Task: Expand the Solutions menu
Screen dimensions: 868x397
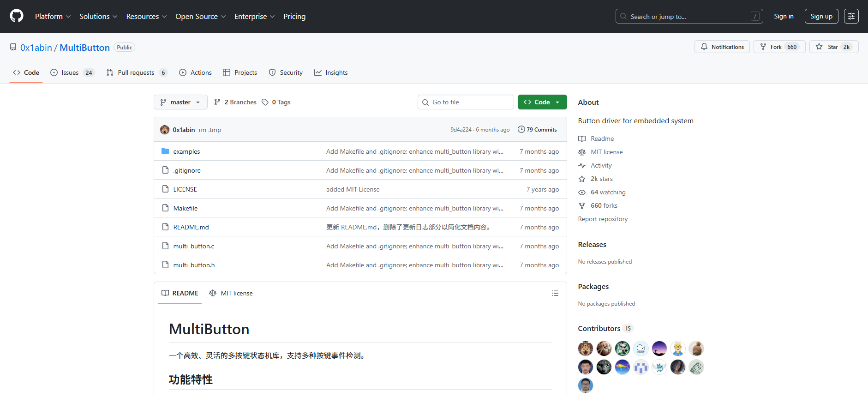Action: (98, 16)
